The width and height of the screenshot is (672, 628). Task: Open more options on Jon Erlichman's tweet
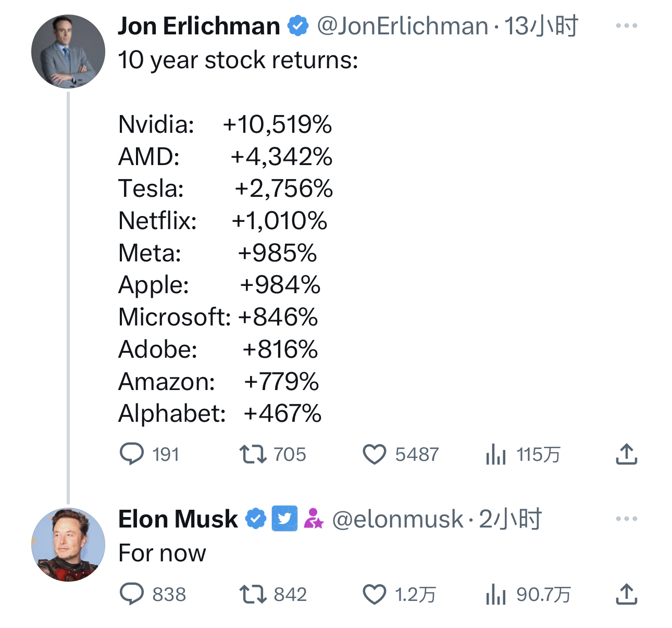pyautogui.click(x=626, y=26)
